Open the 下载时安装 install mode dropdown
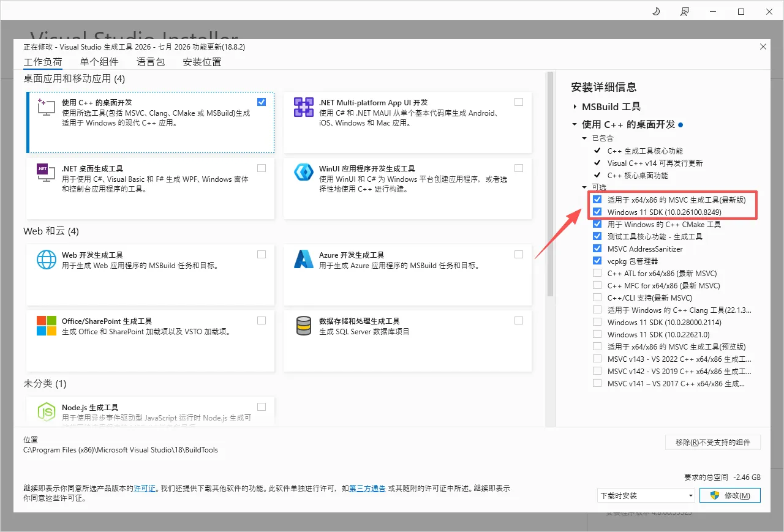Image resolution: width=784 pixels, height=532 pixels. point(646,495)
